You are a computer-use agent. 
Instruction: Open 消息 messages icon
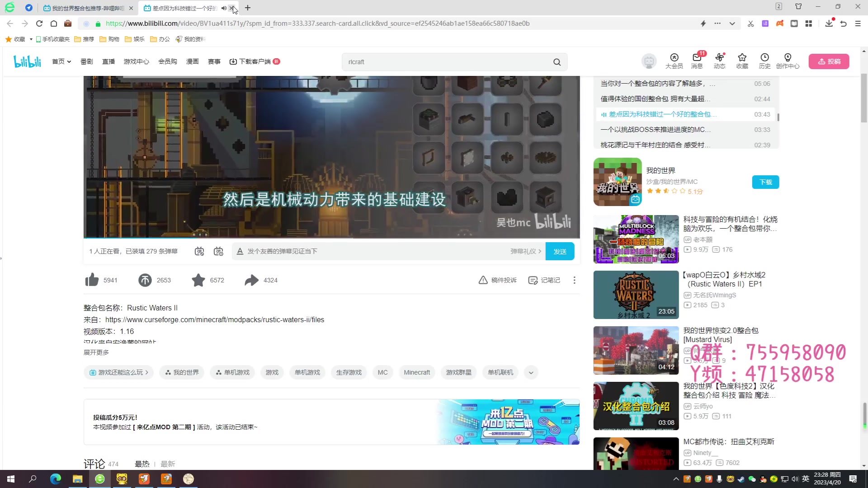pyautogui.click(x=697, y=61)
